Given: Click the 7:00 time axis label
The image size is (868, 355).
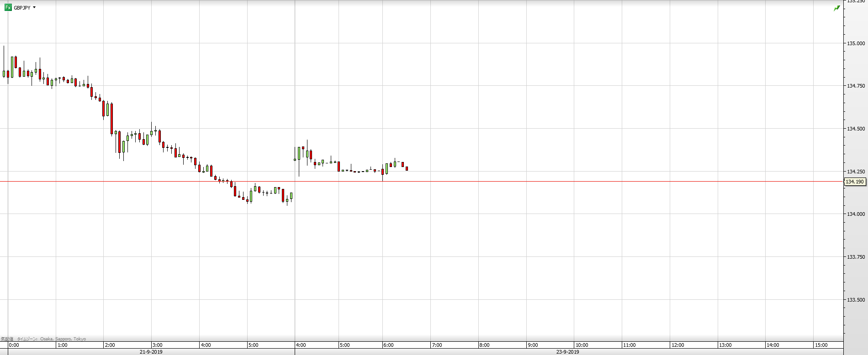Looking at the screenshot, I should 437,345.
